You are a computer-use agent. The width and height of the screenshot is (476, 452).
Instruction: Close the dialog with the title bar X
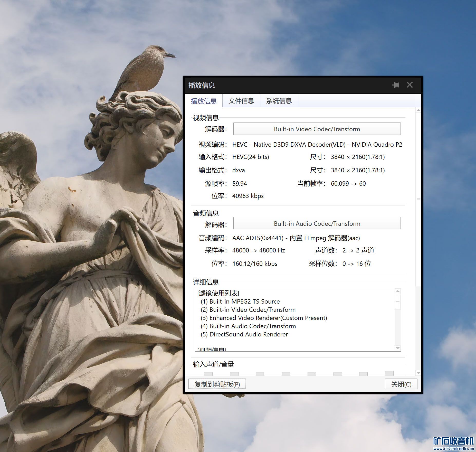pyautogui.click(x=410, y=85)
